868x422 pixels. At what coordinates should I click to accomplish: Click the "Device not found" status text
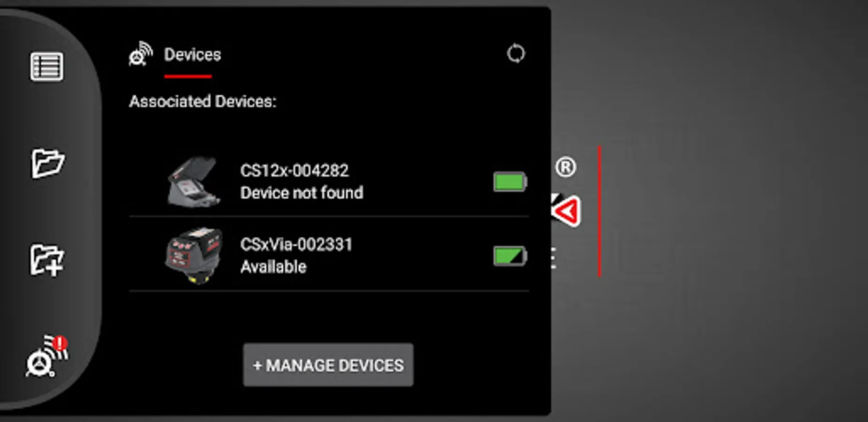[302, 193]
